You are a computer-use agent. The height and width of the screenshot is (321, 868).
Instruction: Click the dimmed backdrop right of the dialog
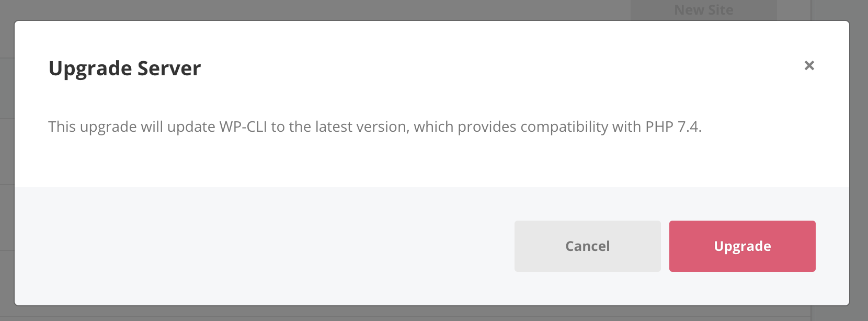(x=859, y=157)
